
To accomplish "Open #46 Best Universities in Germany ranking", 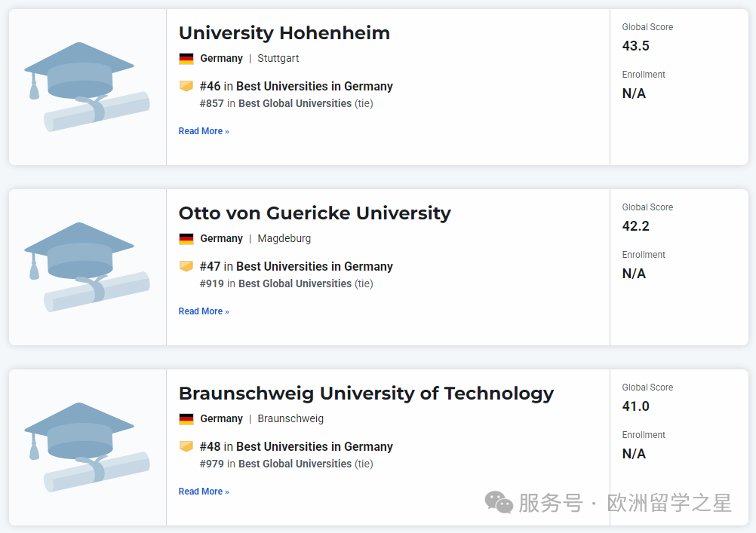I will click(x=297, y=87).
